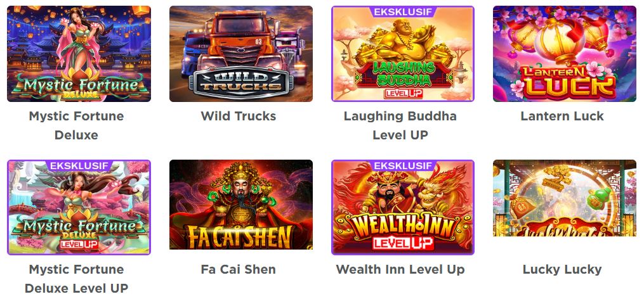
Task: Click the EKSKLUSIF badge on Mystic Fortune Level UP
Action: pos(79,166)
